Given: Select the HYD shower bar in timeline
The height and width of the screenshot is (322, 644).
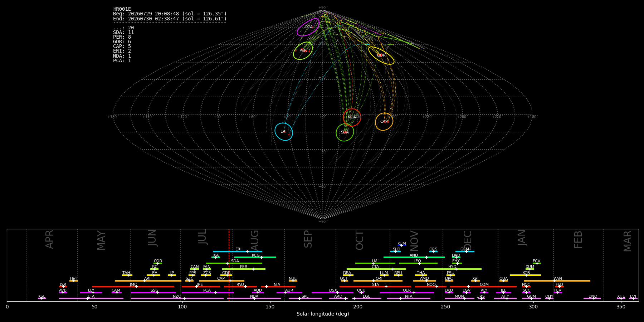Looking at the screenshot, I should (x=453, y=269).
